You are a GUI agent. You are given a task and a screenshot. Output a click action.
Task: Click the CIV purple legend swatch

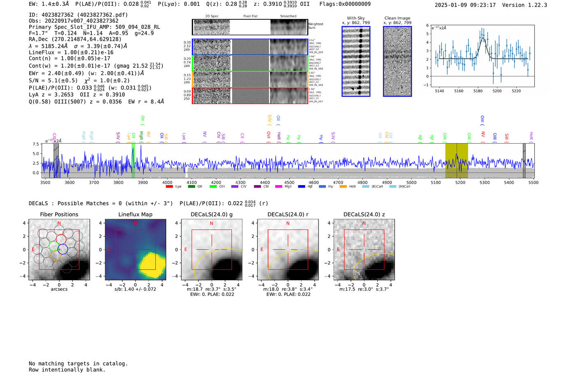235,187
